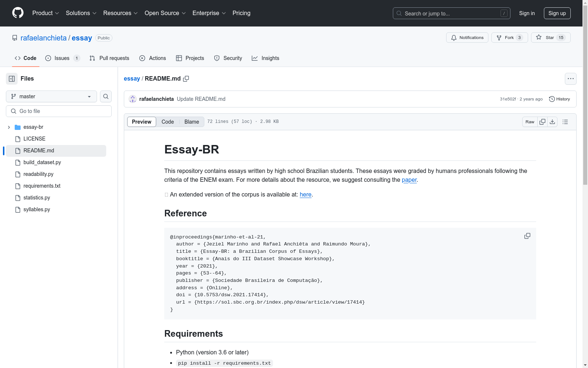Toggle Blame view for README

(x=191, y=122)
